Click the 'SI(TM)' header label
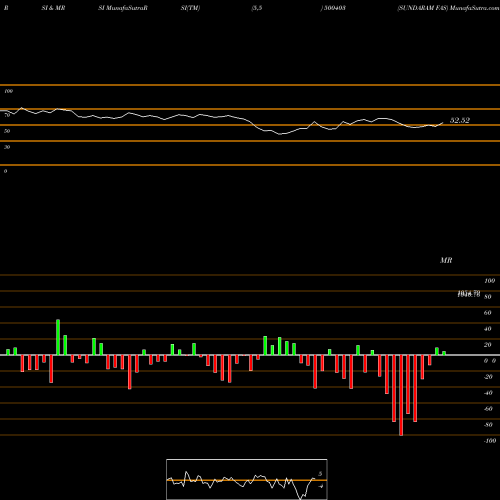Viewport: 500px width, 500px height. [190, 8]
